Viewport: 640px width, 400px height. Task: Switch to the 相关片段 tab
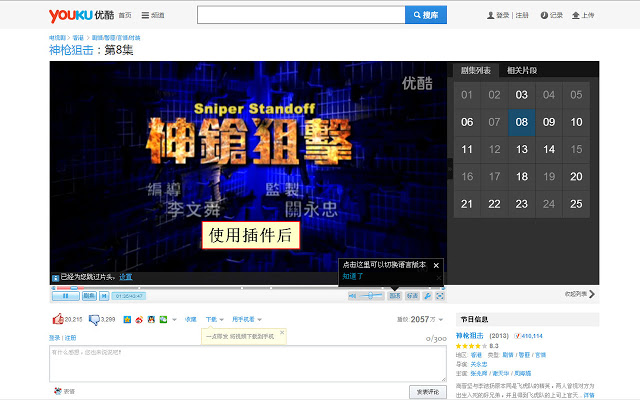tap(522, 70)
